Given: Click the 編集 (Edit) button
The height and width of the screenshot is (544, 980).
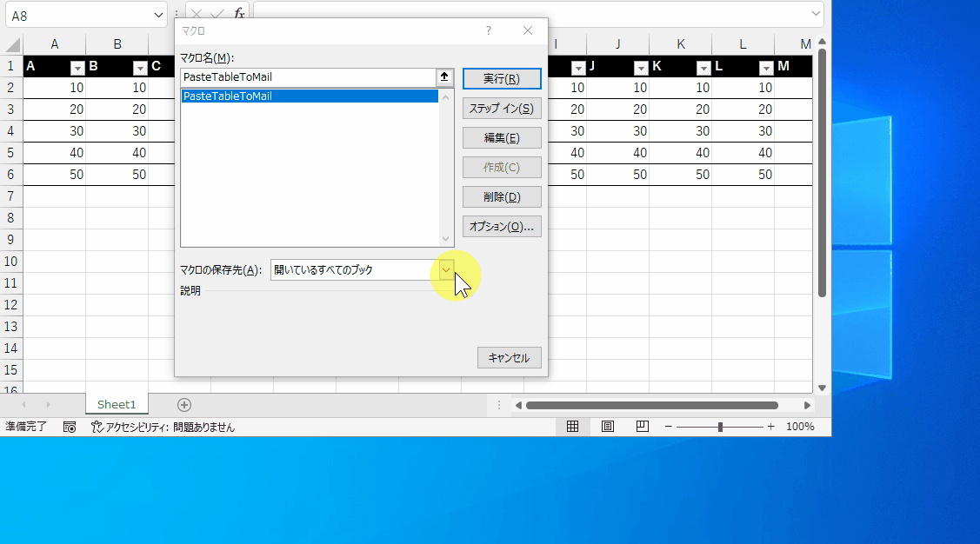Looking at the screenshot, I should (502, 138).
